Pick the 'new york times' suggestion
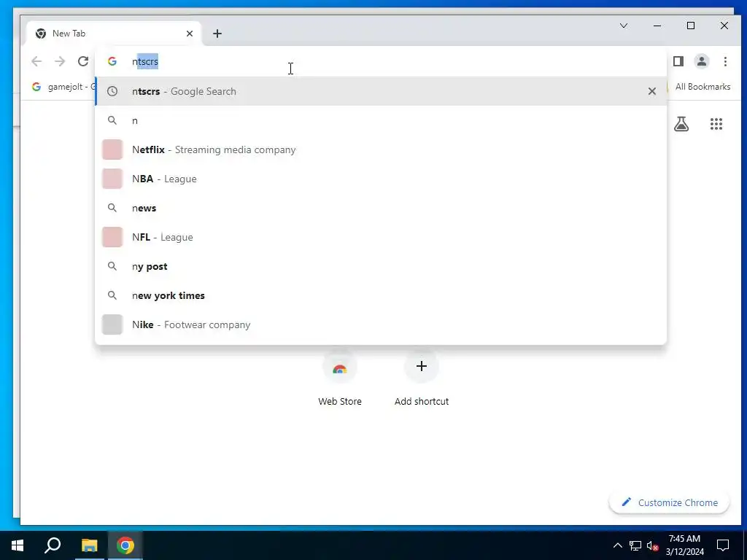 pos(381,295)
